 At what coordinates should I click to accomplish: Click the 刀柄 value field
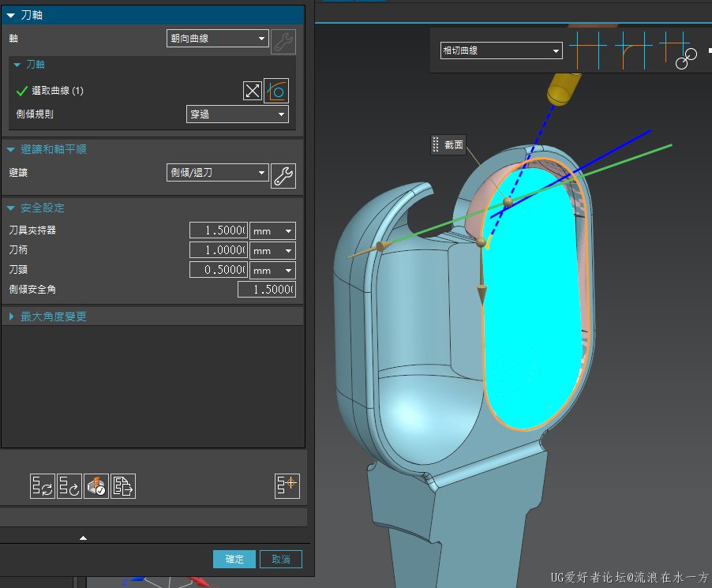[219, 250]
